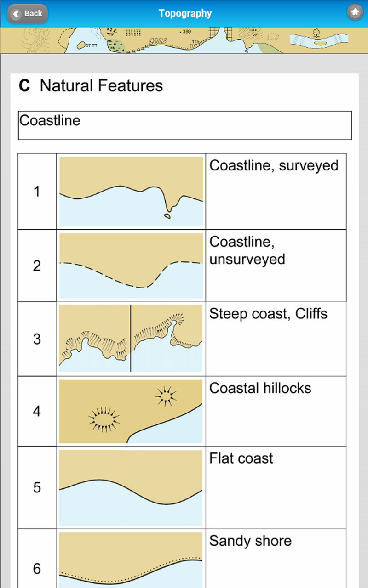Tap the back arrow icon on the Back button
368x588 pixels.
tap(17, 14)
